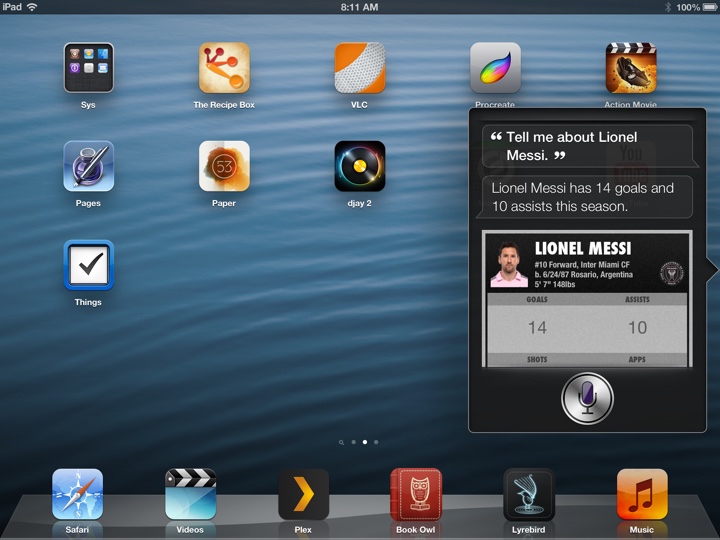720x540 pixels.
Task: Tap the GOALS column header
Action: [537, 299]
